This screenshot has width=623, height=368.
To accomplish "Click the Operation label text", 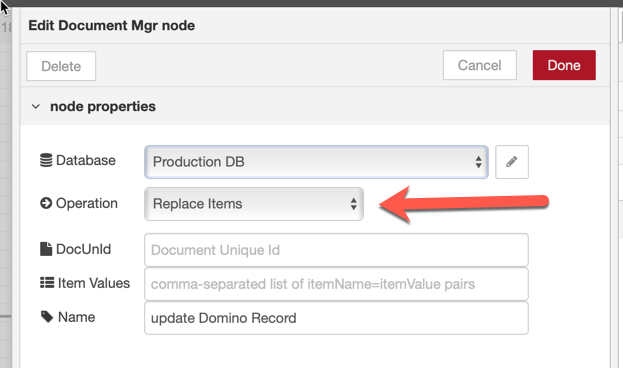I will tap(87, 203).
